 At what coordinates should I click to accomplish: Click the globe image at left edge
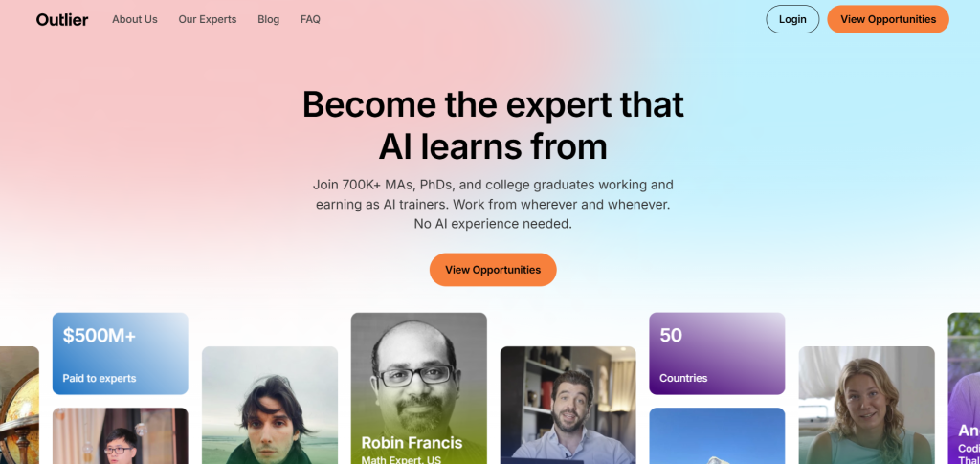click(19, 406)
